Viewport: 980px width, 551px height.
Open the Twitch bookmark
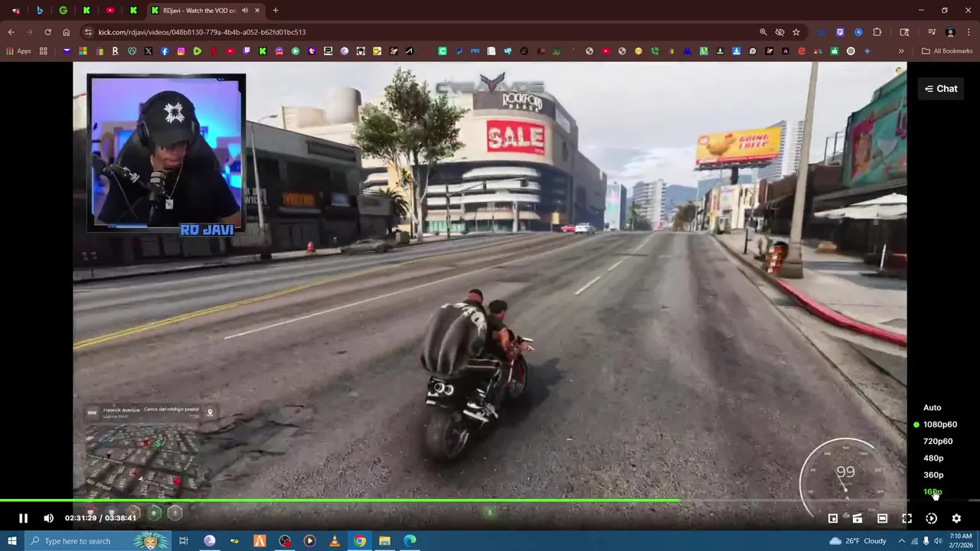[247, 51]
